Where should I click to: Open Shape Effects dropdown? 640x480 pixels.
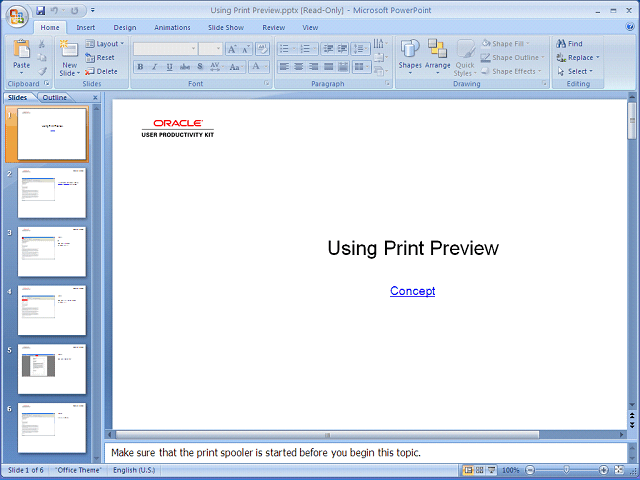point(511,71)
